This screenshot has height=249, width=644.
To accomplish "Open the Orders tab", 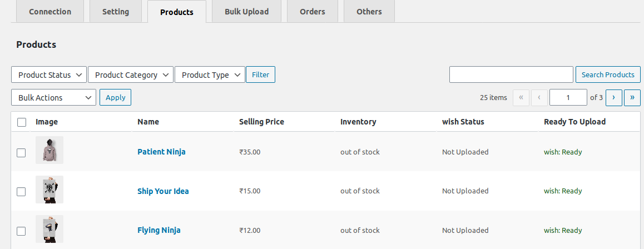I will click(312, 12).
